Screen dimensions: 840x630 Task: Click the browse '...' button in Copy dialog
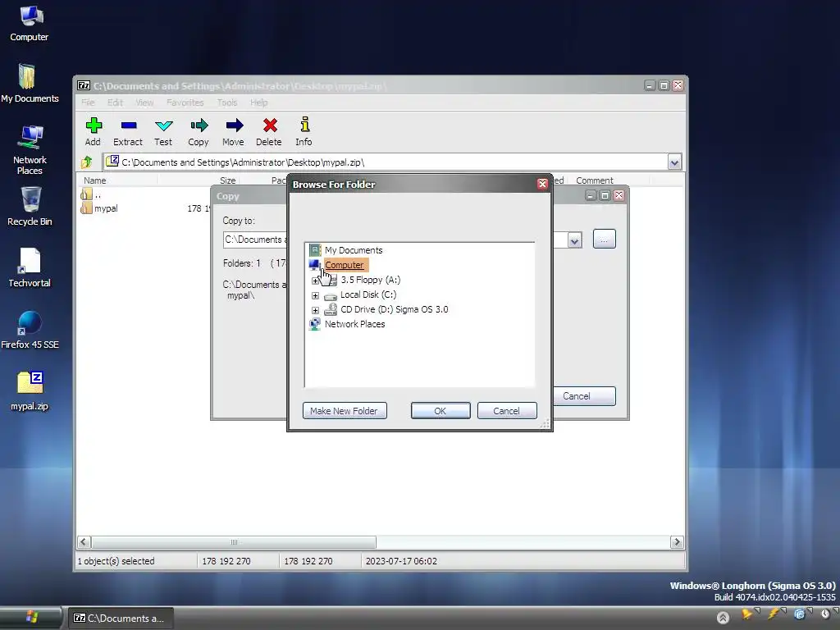click(x=605, y=240)
